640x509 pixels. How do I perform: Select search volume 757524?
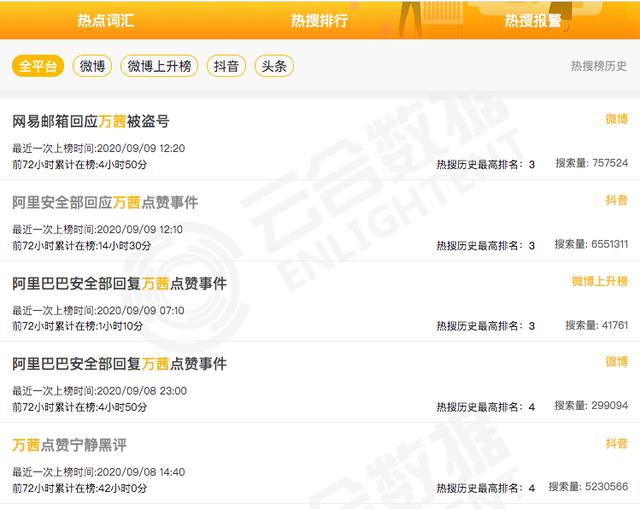[x=592, y=163]
